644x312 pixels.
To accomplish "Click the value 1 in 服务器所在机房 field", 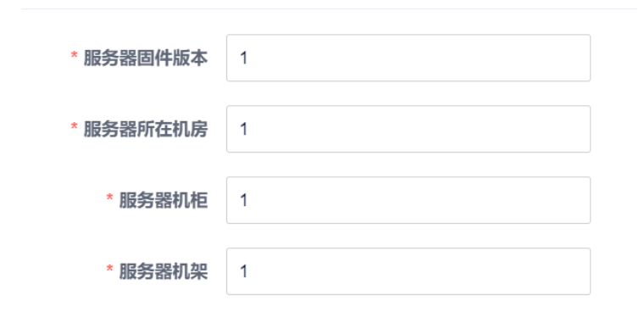I will point(243,129).
